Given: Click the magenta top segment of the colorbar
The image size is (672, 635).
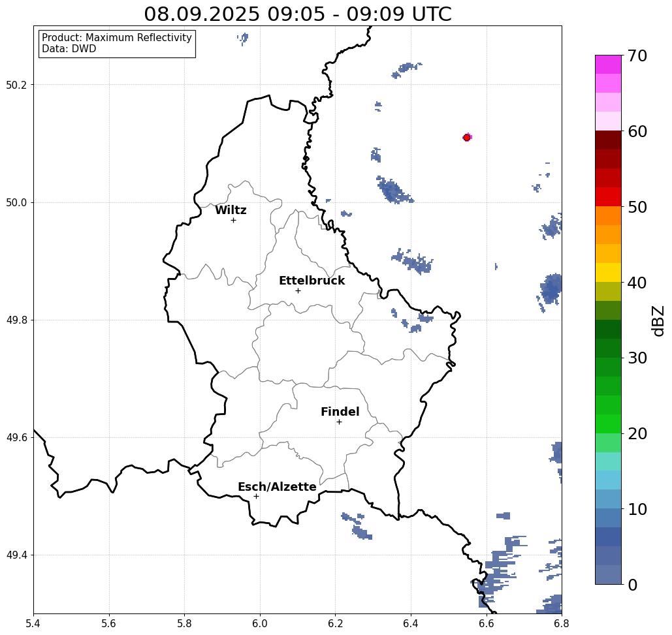Looking at the screenshot, I should [x=608, y=65].
